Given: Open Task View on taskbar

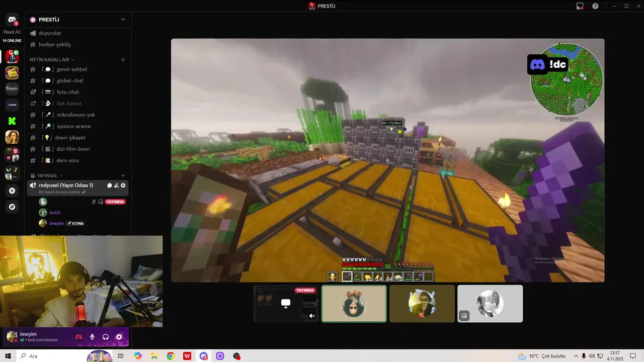Looking at the screenshot, I should coord(121,356).
